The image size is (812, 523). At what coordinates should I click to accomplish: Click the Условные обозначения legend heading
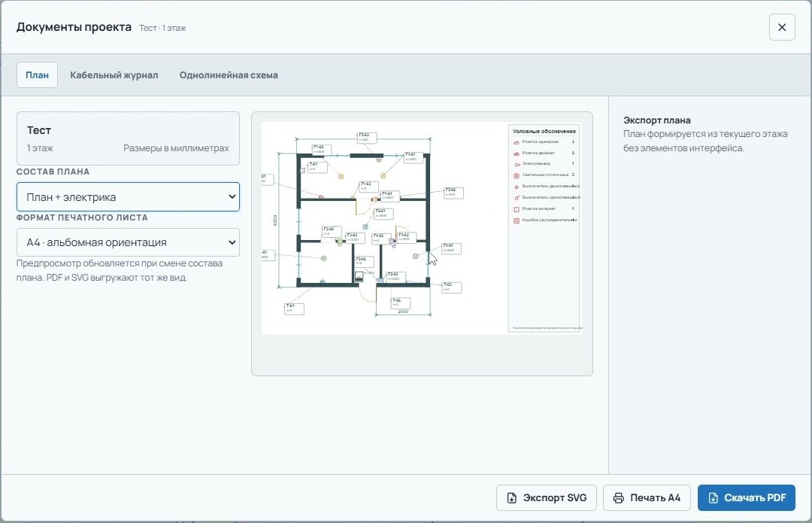[x=544, y=131]
